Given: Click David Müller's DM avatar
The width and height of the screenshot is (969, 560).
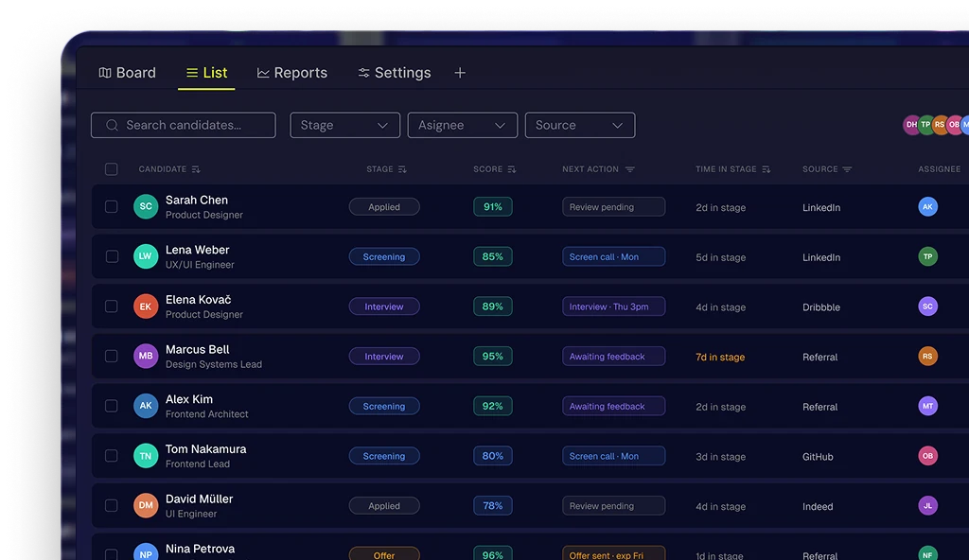Looking at the screenshot, I should (146, 505).
